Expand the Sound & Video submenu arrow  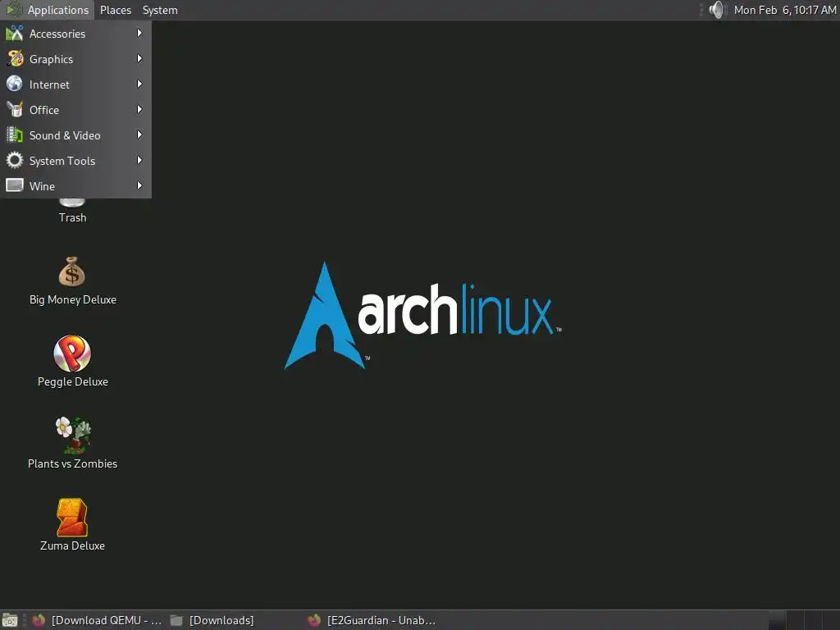[x=139, y=135]
